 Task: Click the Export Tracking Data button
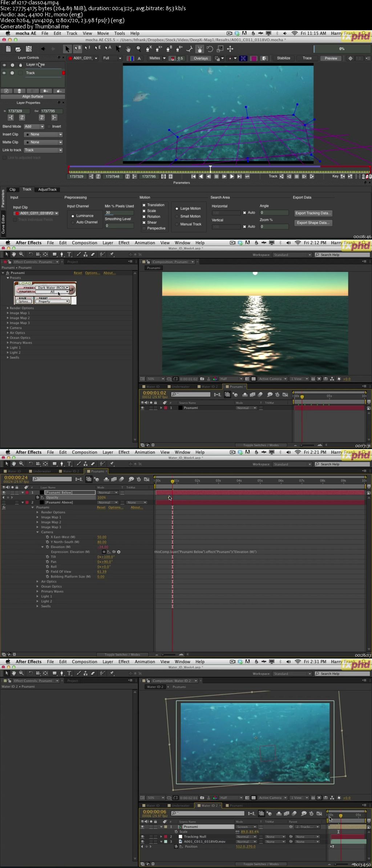[x=313, y=213]
